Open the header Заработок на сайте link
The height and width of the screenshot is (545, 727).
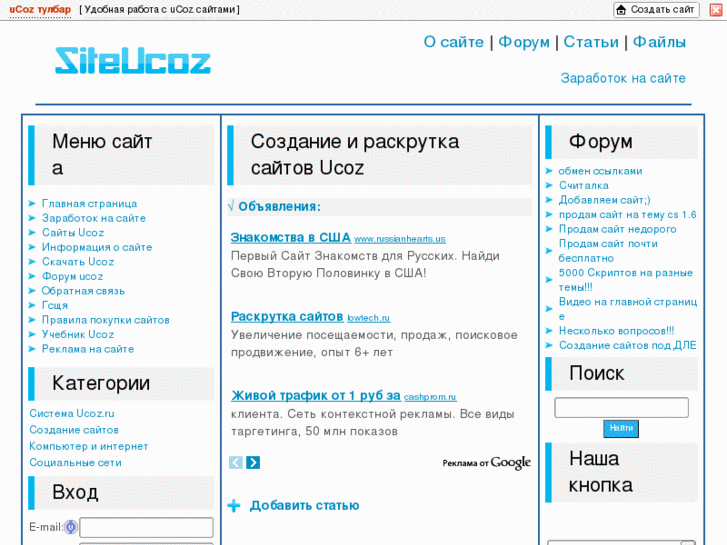[623, 78]
